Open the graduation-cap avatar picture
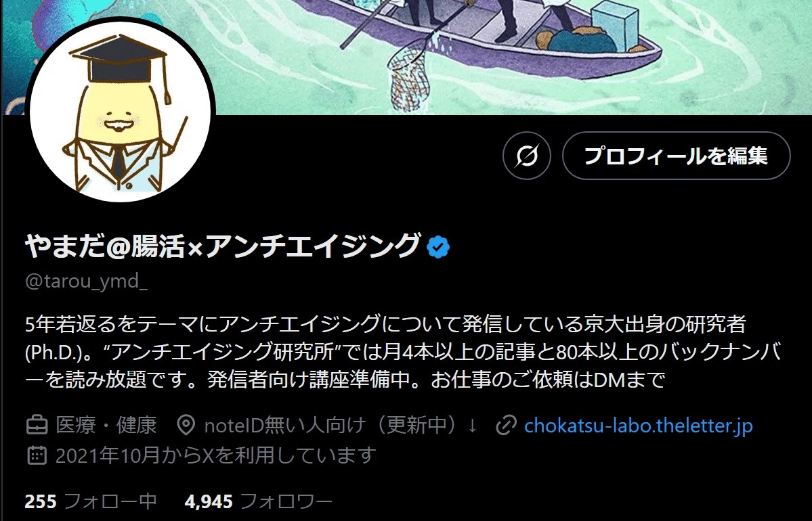This screenshot has height=521, width=812. point(120,111)
